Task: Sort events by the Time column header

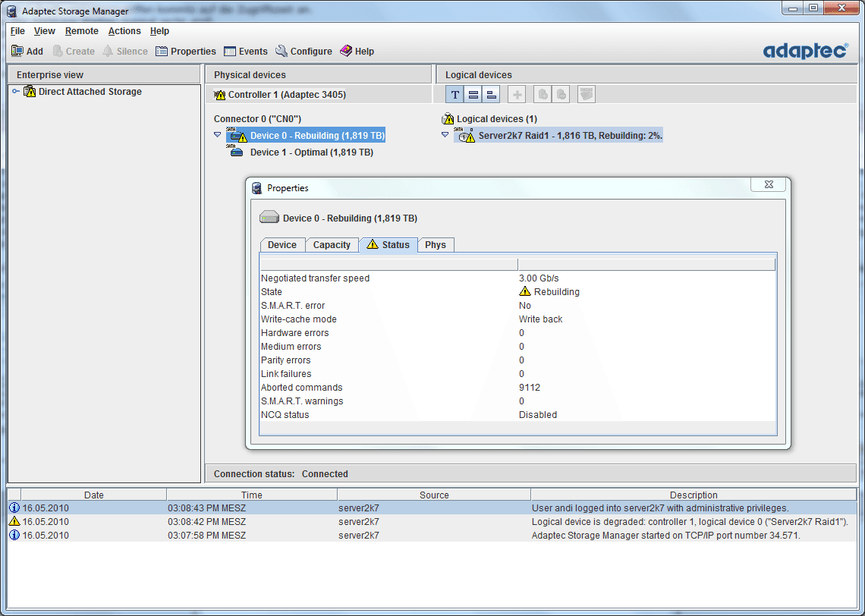Action: point(252,495)
